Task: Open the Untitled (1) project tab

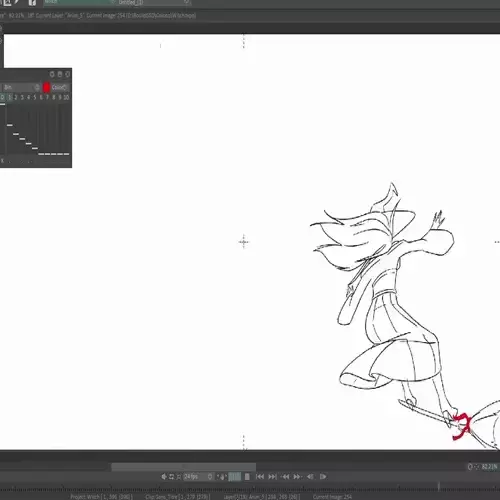Action: pos(153,2)
